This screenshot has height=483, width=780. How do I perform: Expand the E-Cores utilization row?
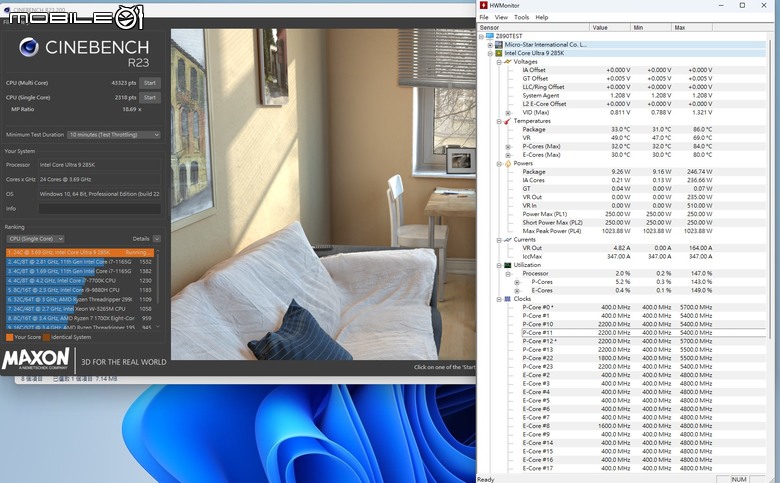(x=517, y=290)
